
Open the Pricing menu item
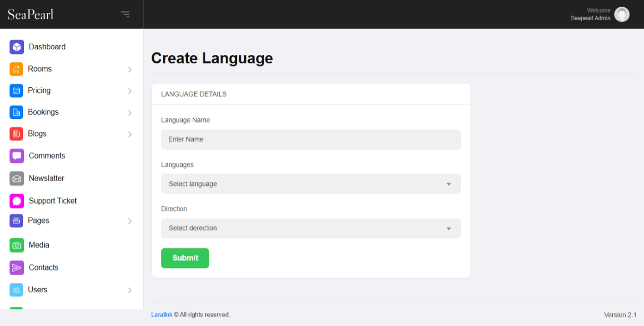[x=39, y=90]
